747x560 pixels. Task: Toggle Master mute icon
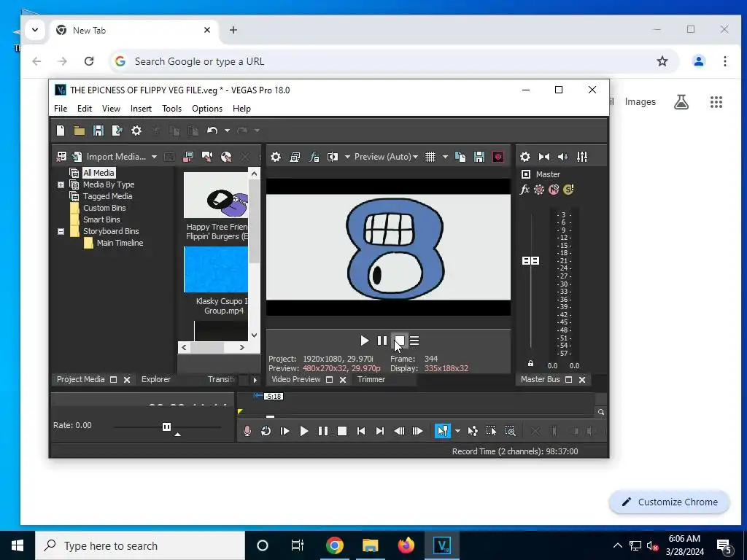tap(554, 190)
